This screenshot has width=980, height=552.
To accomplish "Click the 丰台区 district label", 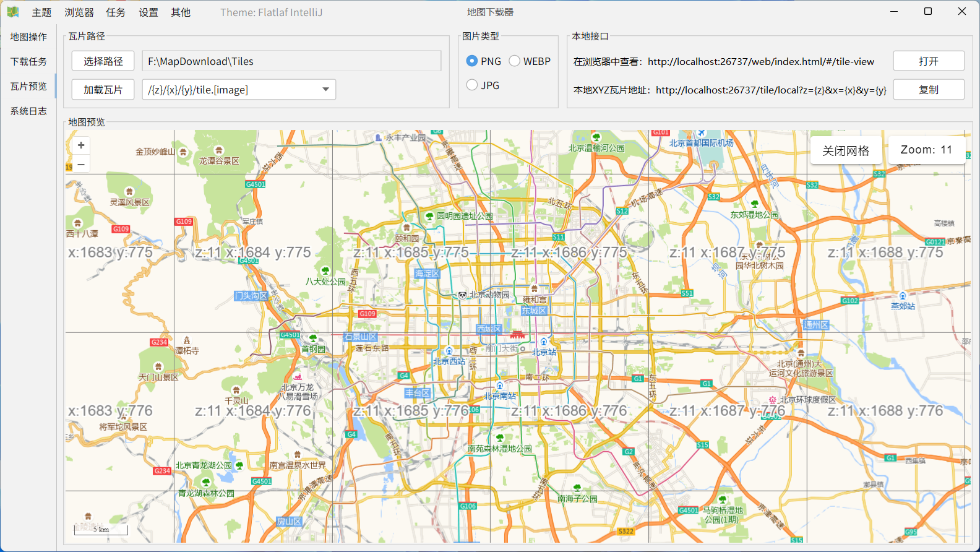I will coord(418,393).
